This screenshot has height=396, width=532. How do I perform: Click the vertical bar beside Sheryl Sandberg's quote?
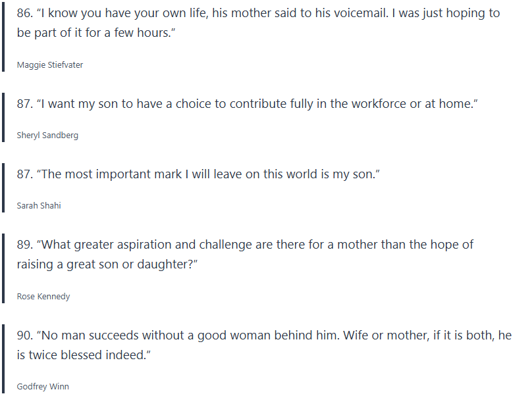[3, 118]
